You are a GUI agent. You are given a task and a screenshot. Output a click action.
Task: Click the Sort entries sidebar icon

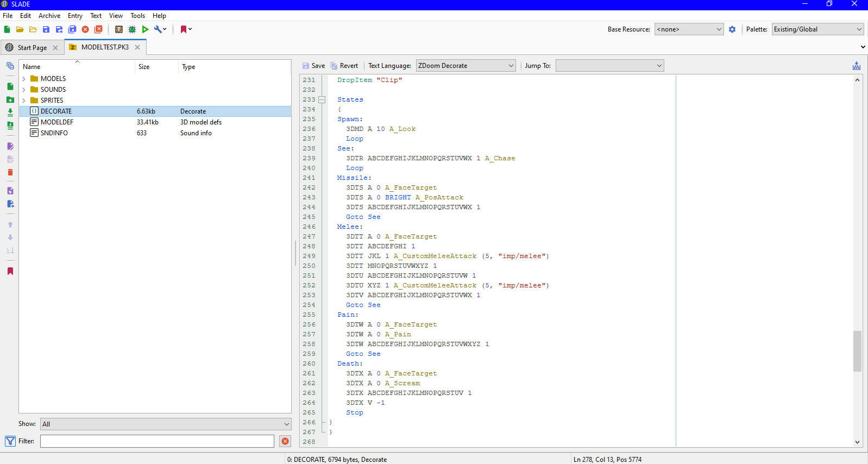coord(10,250)
